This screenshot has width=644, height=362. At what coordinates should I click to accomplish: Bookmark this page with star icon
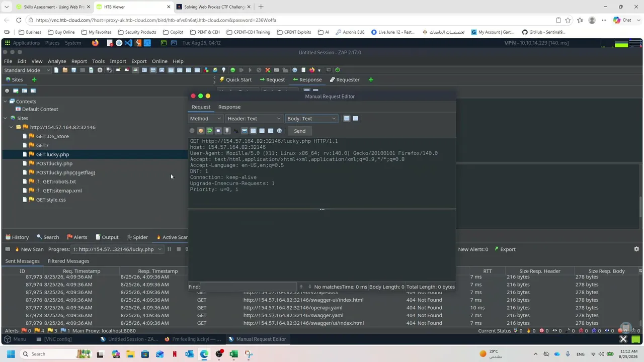coord(568,20)
